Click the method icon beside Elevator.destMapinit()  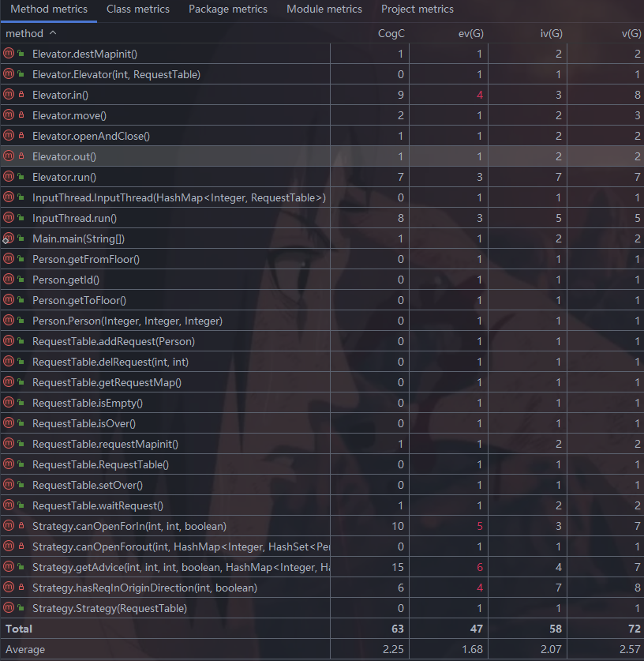[9, 54]
